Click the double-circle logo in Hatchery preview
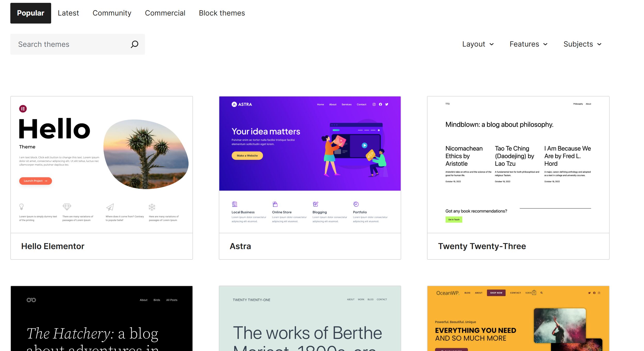 tap(31, 300)
